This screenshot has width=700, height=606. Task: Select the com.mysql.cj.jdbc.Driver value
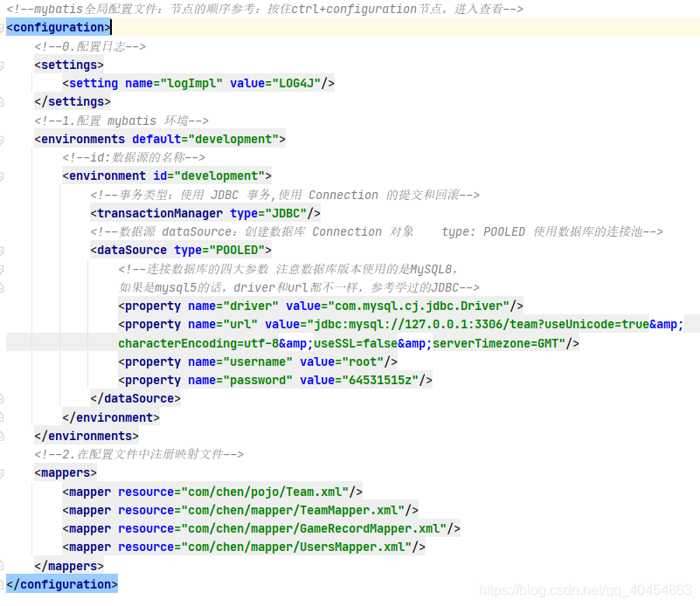click(419, 306)
